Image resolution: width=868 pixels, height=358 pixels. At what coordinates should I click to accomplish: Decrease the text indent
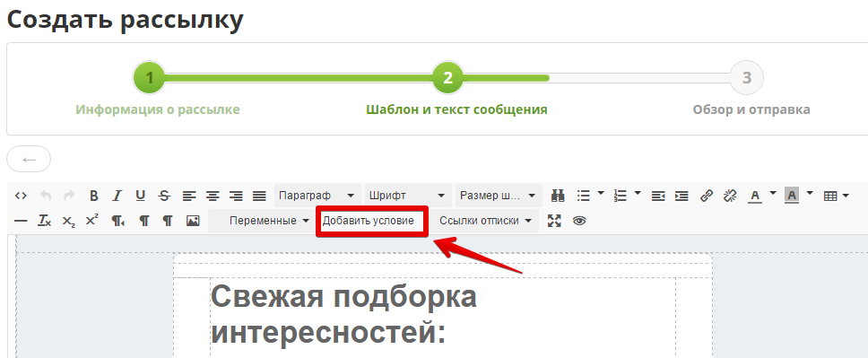pyautogui.click(x=658, y=196)
